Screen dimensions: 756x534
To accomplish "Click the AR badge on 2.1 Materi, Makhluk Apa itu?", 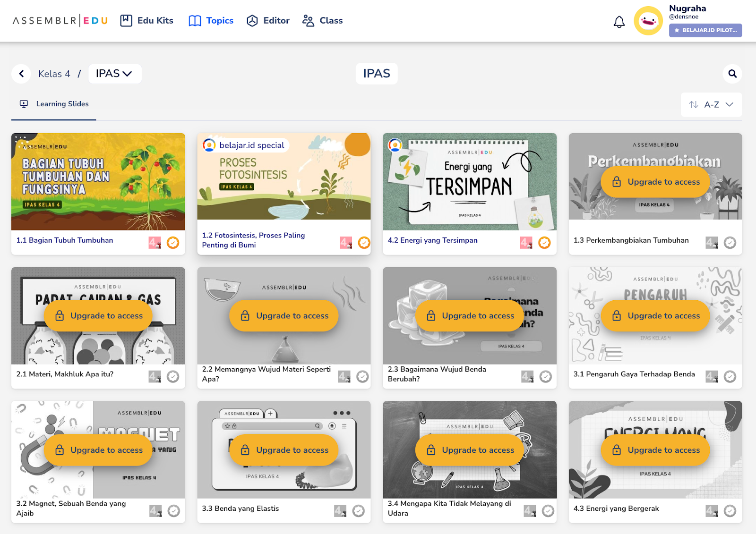I will 155,376.
